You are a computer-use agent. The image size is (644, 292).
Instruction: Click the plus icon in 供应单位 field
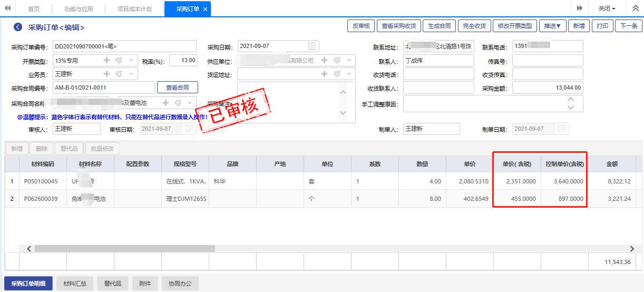(325, 61)
